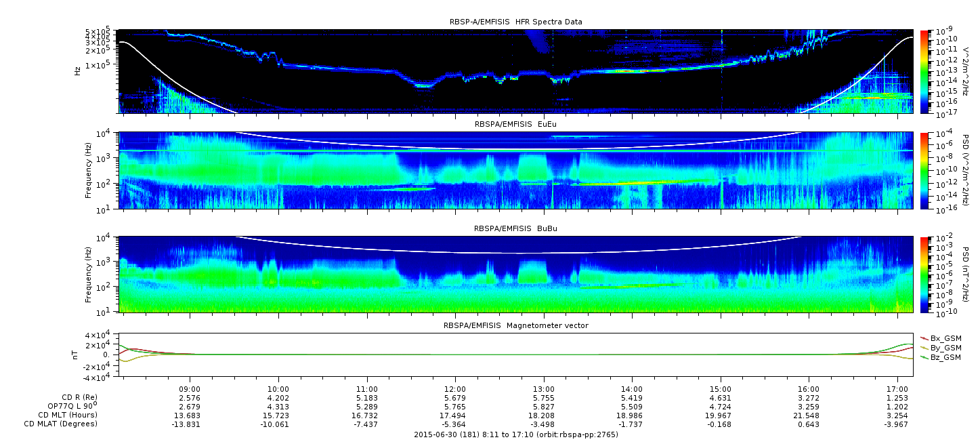
Task: Click the HFR Spectra Data plot title
Action: pyautogui.click(x=515, y=22)
